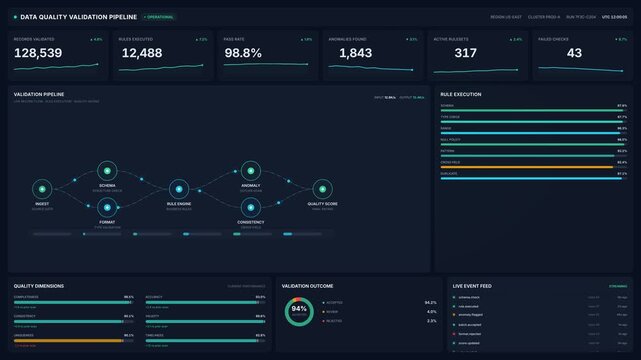Viewport: 641px width, 360px height.
Task: Click the Anomaly pipeline node
Action: tap(251, 171)
